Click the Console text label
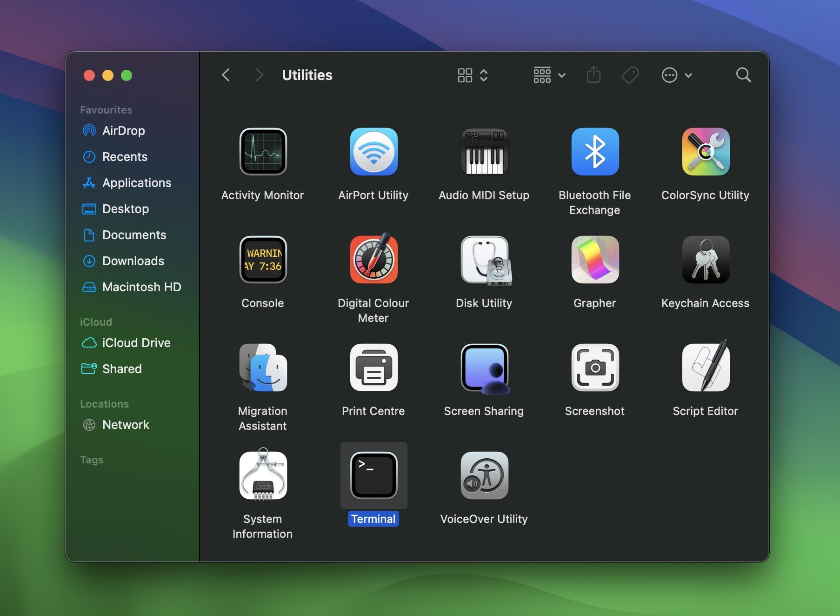 coord(262,303)
